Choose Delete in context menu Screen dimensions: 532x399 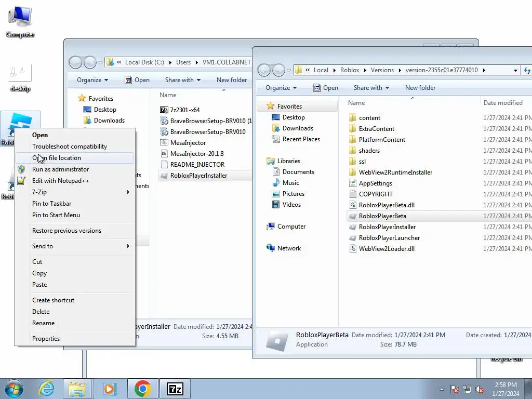[75, 312]
